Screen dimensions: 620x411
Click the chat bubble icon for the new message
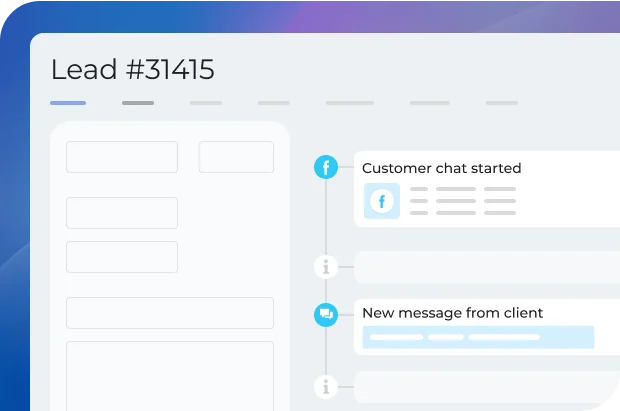(326, 314)
